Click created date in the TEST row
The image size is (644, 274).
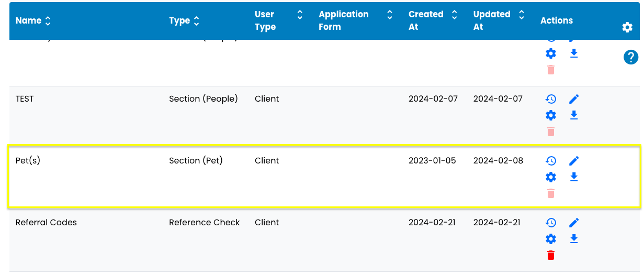[433, 98]
